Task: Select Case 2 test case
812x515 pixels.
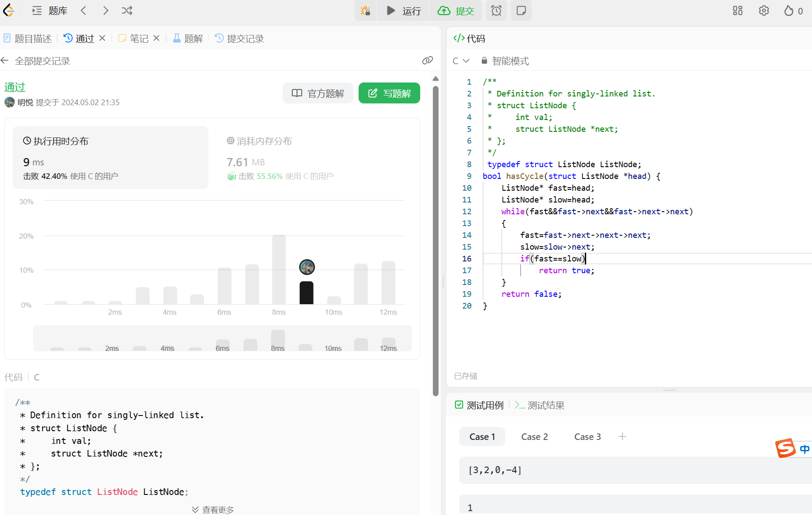Action: coord(535,436)
